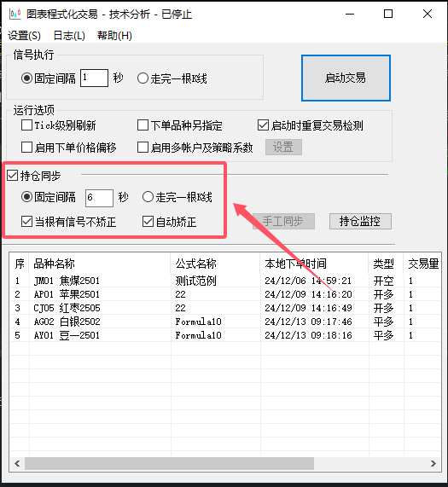Open 持仓监控 button
This screenshot has width=448, height=487.
[360, 221]
